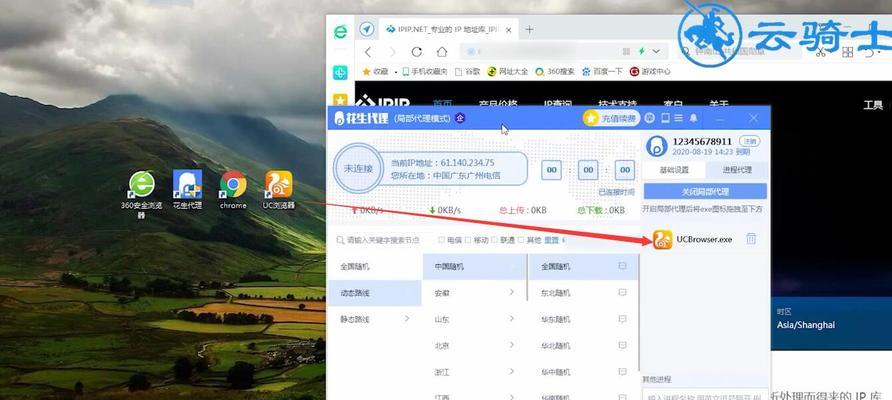Expand the 山东 province chevron
Image resolution: width=892 pixels, height=400 pixels.
pos(512,319)
